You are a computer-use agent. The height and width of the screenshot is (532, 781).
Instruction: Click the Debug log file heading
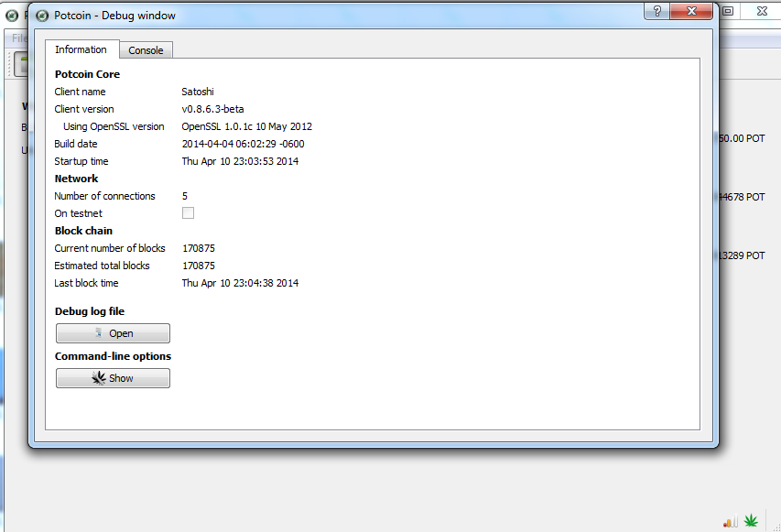tap(90, 311)
